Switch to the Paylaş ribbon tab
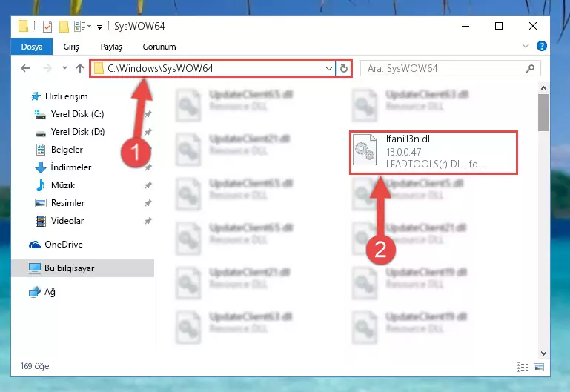This screenshot has height=392, width=570. (x=111, y=47)
